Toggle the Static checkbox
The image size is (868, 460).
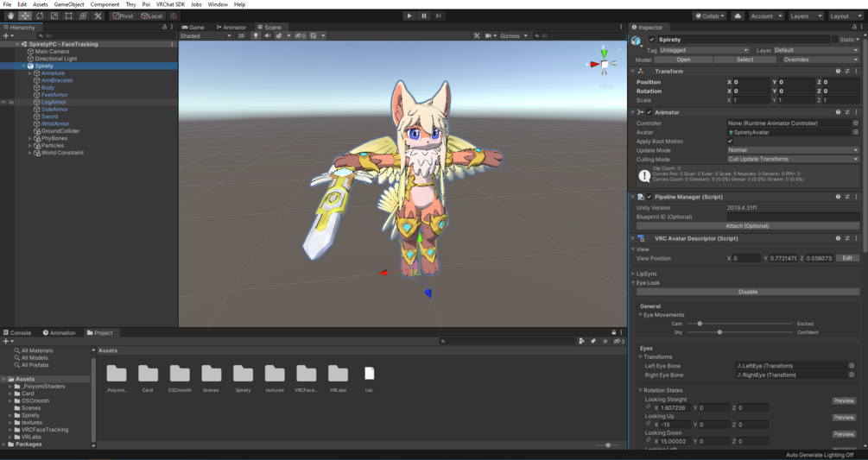[835, 39]
